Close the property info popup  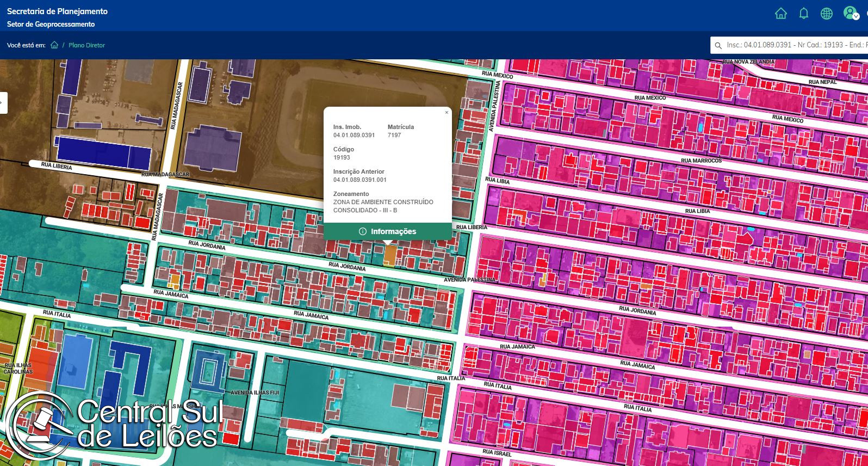[x=447, y=113]
